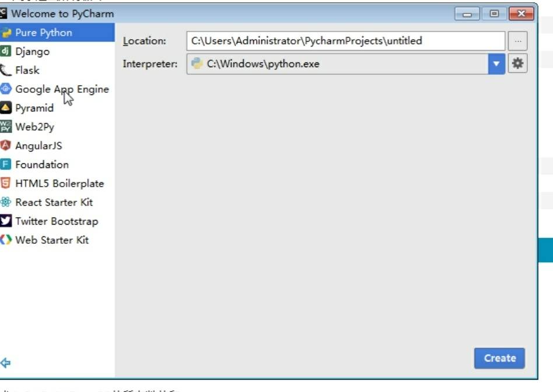Open interpreter settings gear
553x392 pixels.
coord(518,64)
